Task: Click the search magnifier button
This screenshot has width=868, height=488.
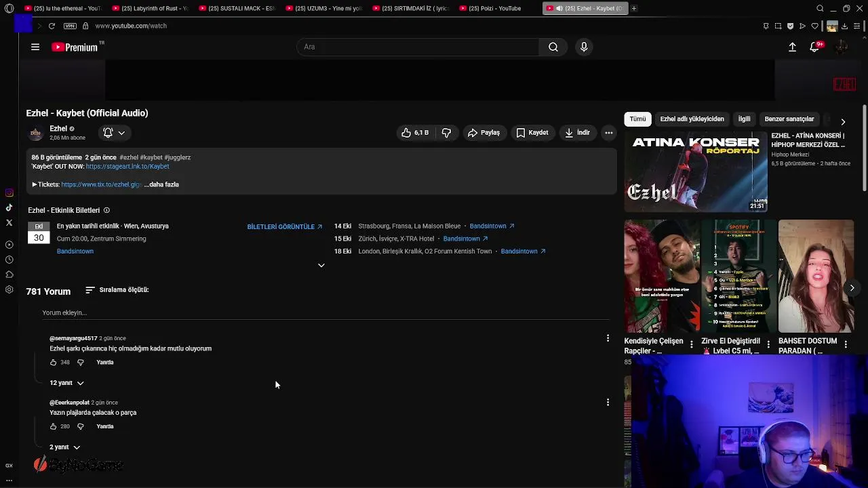Action: point(553,47)
